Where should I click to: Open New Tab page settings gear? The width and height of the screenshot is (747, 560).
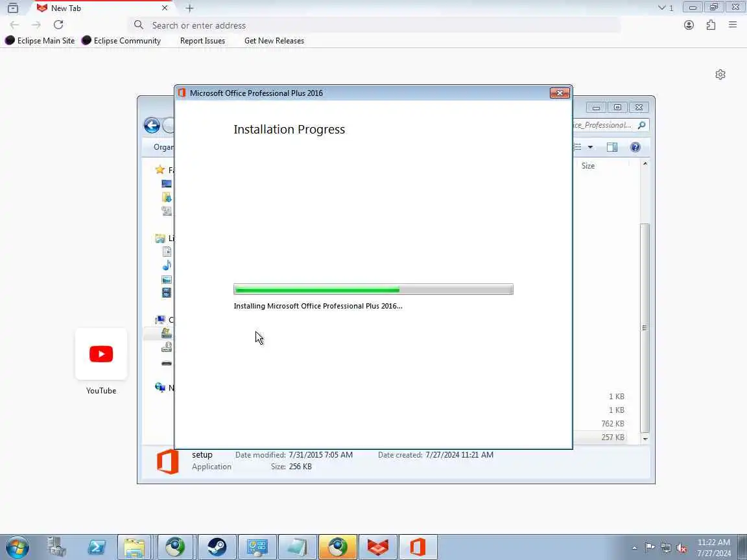(x=720, y=75)
